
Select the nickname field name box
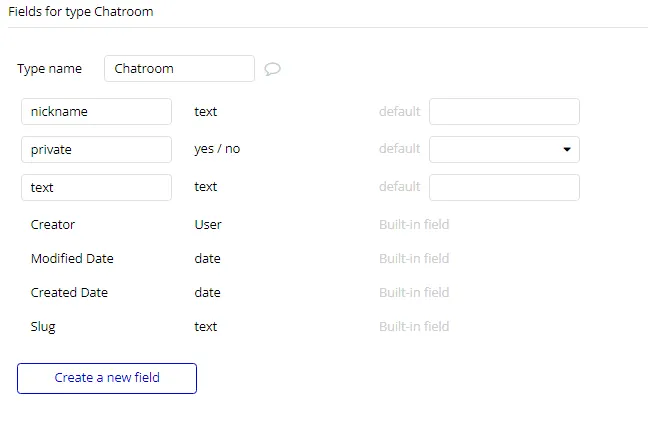pyautogui.click(x=96, y=112)
